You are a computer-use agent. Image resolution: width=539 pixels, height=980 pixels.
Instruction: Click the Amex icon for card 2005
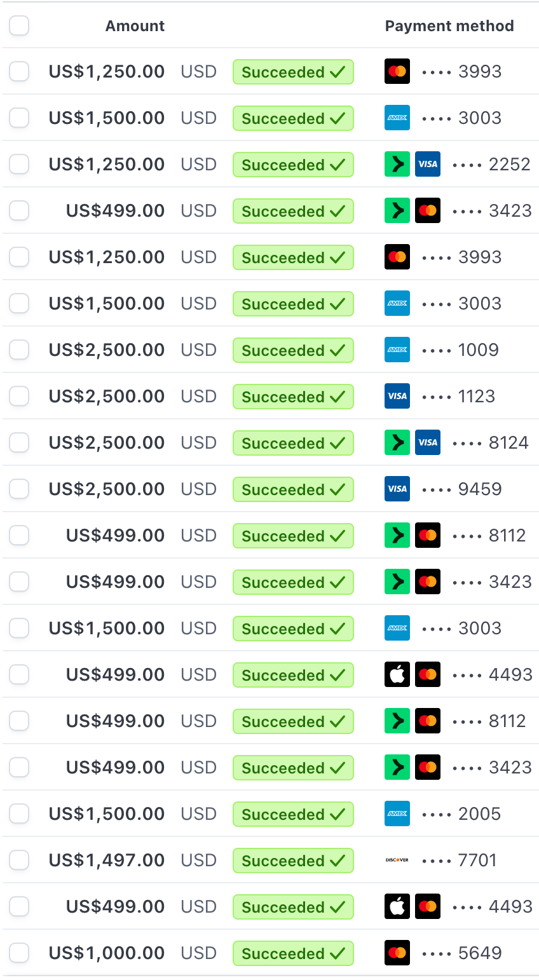coord(397,813)
